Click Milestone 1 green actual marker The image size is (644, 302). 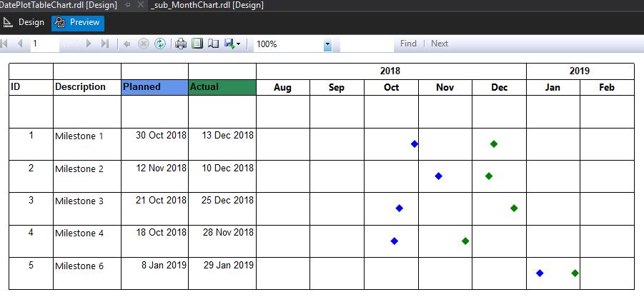point(494,144)
